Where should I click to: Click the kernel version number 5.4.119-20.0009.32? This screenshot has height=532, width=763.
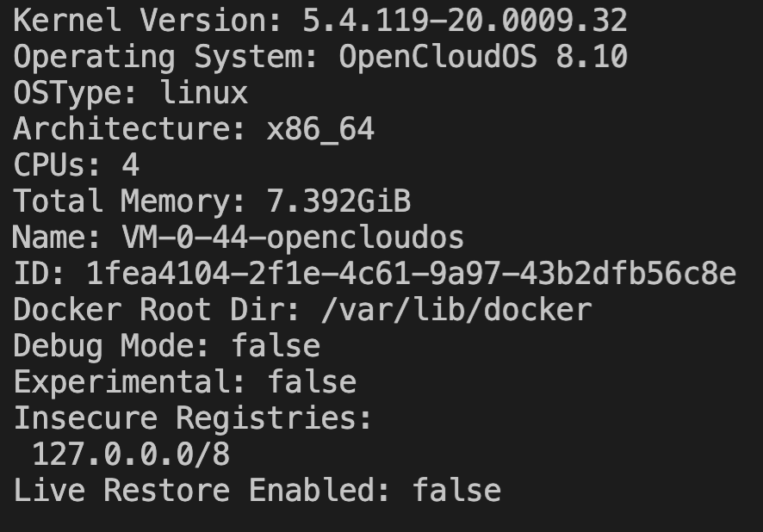[465, 21]
